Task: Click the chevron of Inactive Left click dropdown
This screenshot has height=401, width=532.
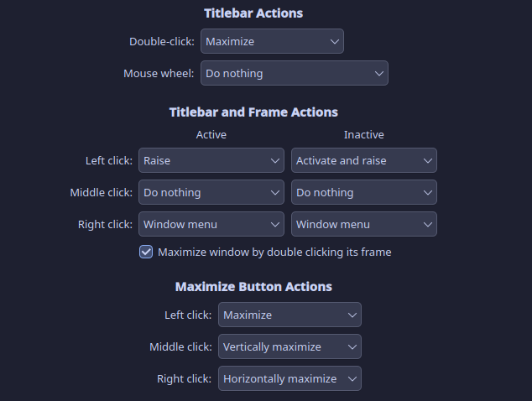Action: tap(428, 160)
